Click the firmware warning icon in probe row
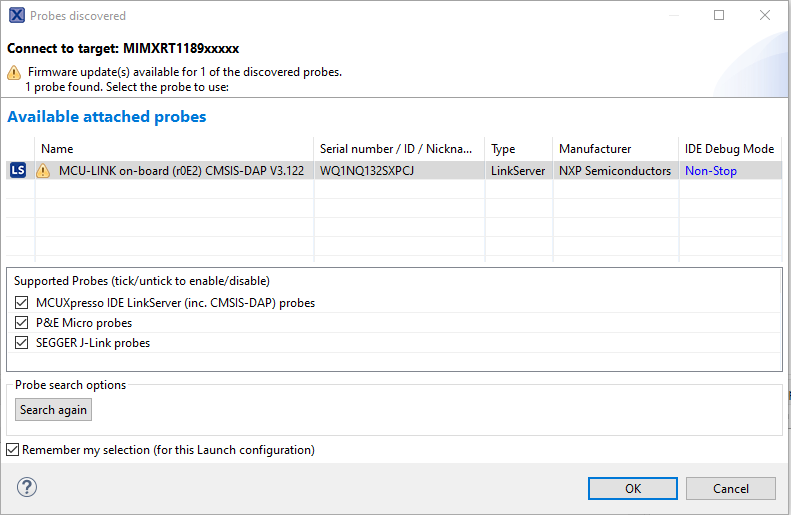Image resolution: width=791 pixels, height=515 pixels. click(x=43, y=171)
